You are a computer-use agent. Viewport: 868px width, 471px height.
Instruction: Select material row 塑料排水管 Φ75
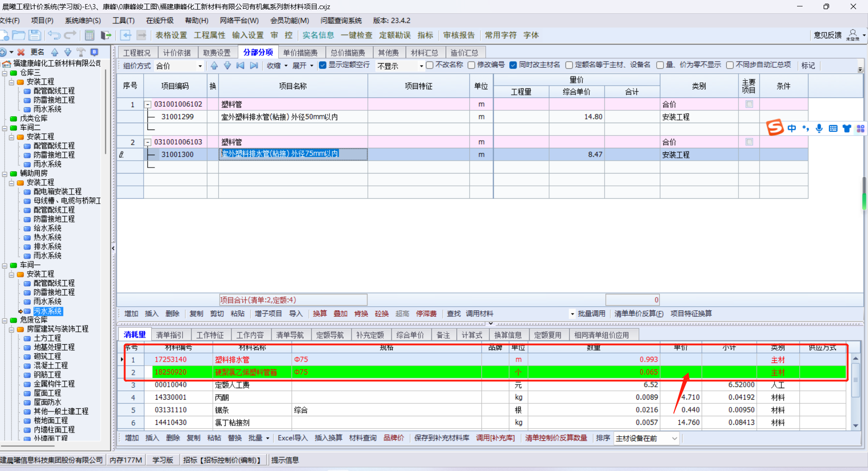(x=485, y=360)
